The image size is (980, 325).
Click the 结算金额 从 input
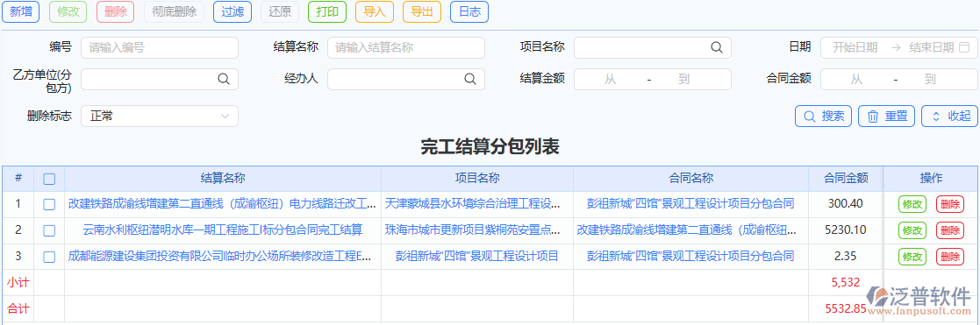610,79
